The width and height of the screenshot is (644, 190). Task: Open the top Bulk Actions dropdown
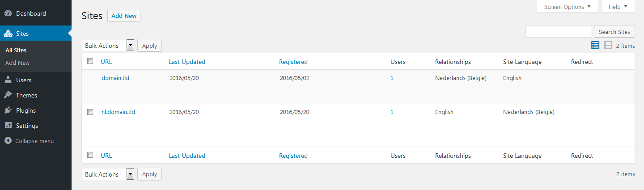coord(108,46)
